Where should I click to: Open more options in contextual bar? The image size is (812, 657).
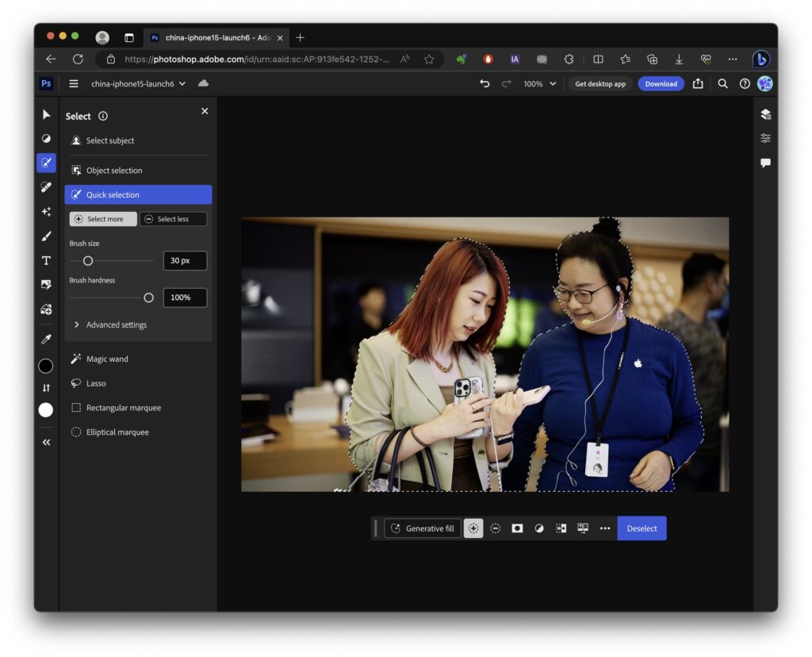(x=605, y=528)
